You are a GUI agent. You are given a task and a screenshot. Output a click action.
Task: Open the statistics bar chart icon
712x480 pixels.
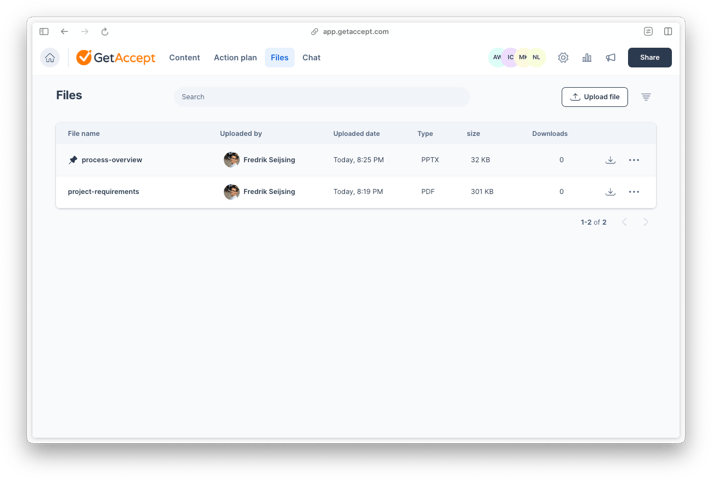point(587,58)
